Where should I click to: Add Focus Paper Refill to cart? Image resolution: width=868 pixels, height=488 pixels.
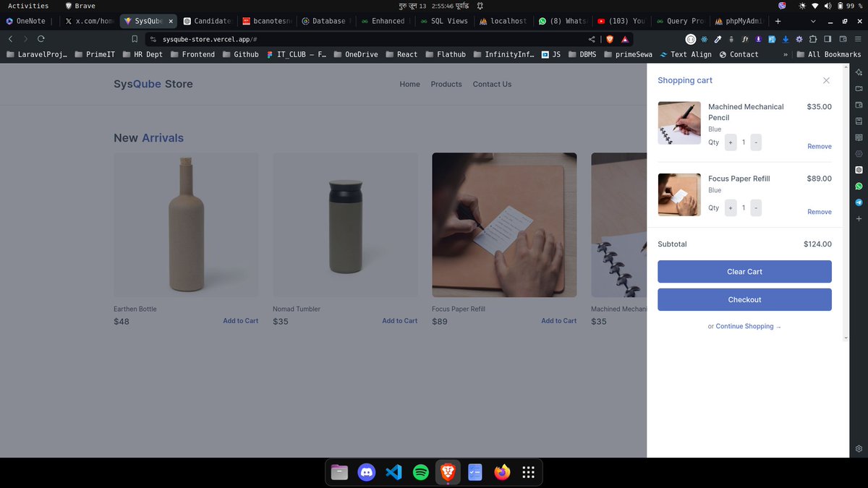(558, 320)
